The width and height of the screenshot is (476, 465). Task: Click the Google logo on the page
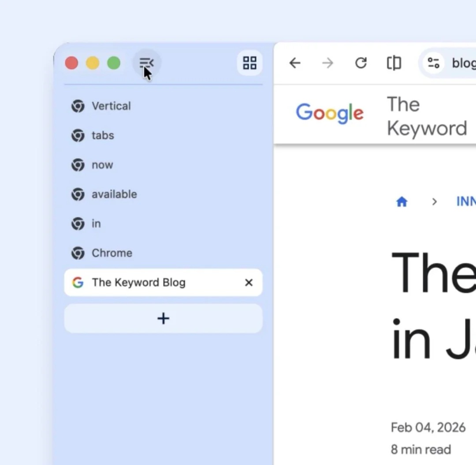[330, 113]
